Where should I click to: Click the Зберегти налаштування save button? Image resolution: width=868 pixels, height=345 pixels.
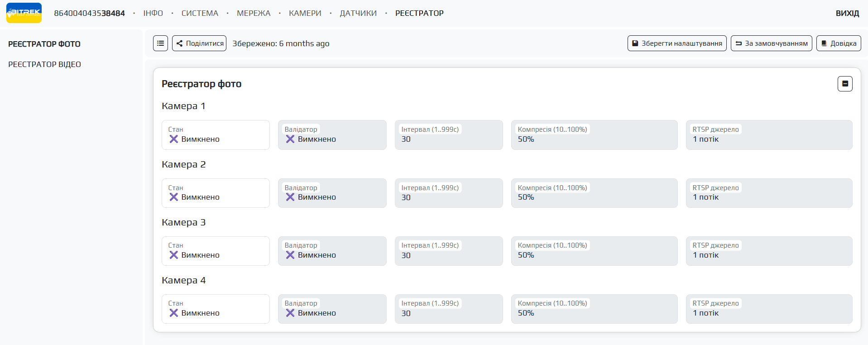coord(676,43)
